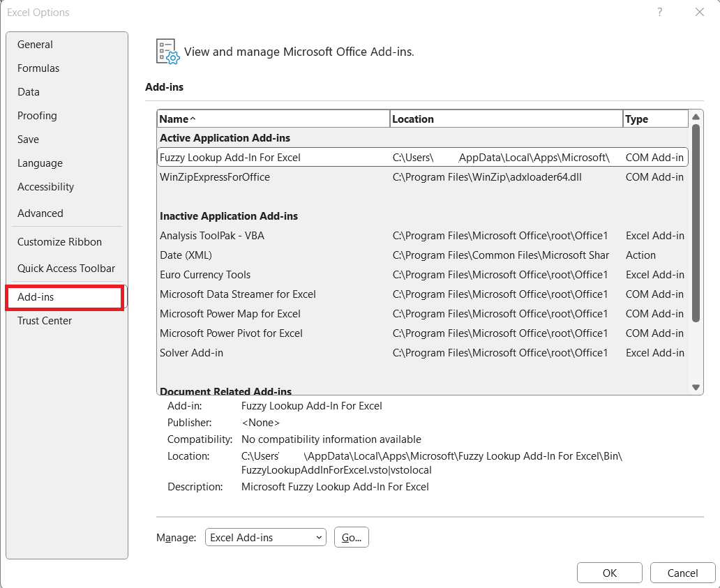
Task: Click 'No compatibility information available' text
Action: tap(331, 439)
